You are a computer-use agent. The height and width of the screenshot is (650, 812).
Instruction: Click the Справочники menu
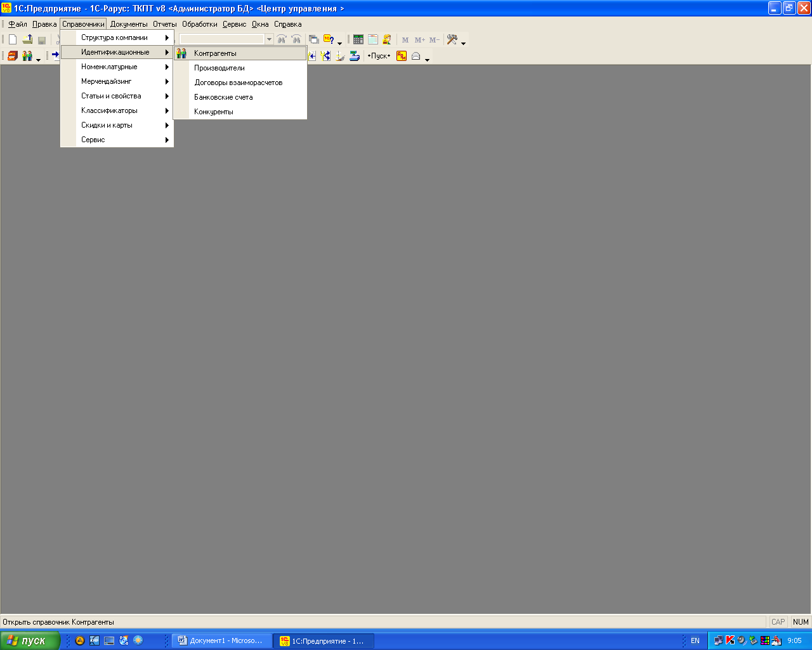pos(83,24)
